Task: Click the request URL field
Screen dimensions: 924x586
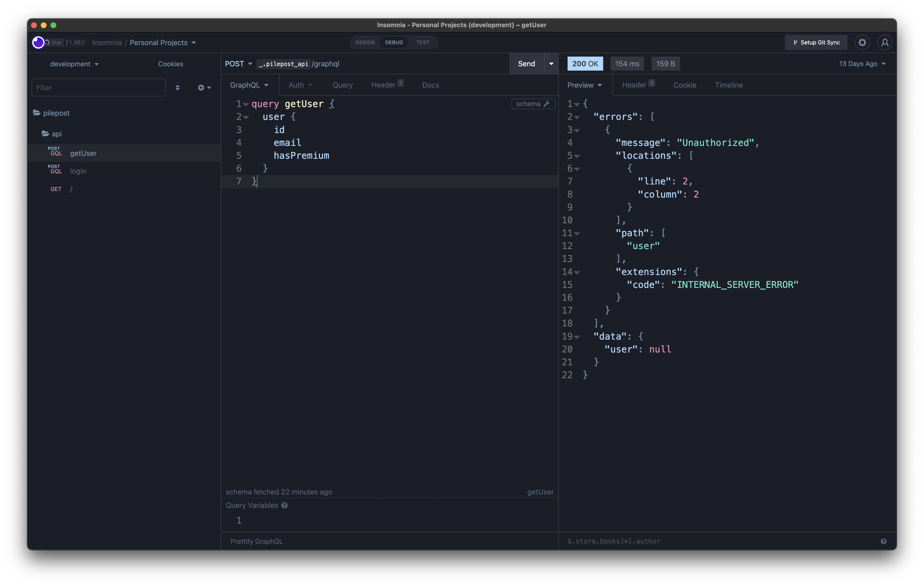Action: point(382,64)
